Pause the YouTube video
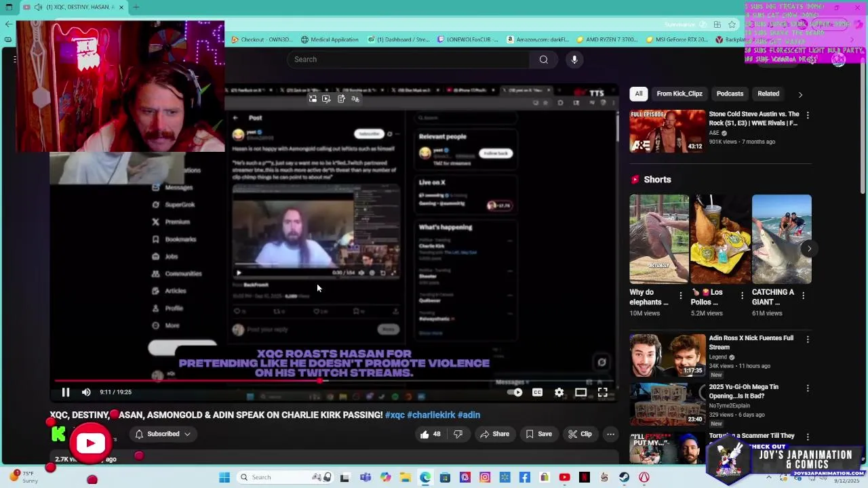868x488 pixels. click(x=66, y=392)
